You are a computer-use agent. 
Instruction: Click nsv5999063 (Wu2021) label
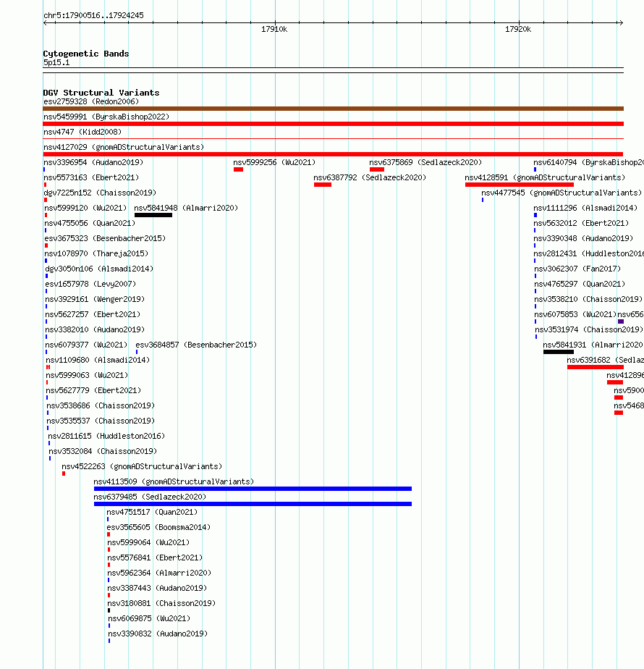[x=87, y=376]
